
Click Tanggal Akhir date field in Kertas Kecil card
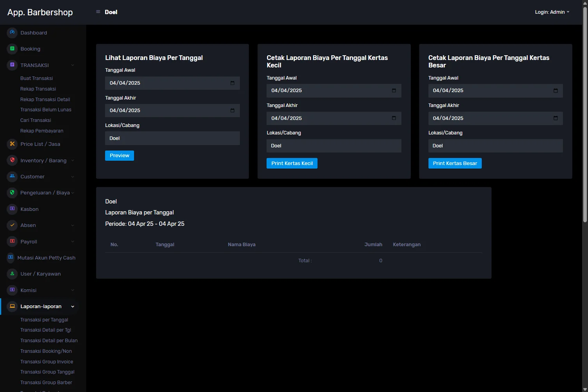click(334, 118)
